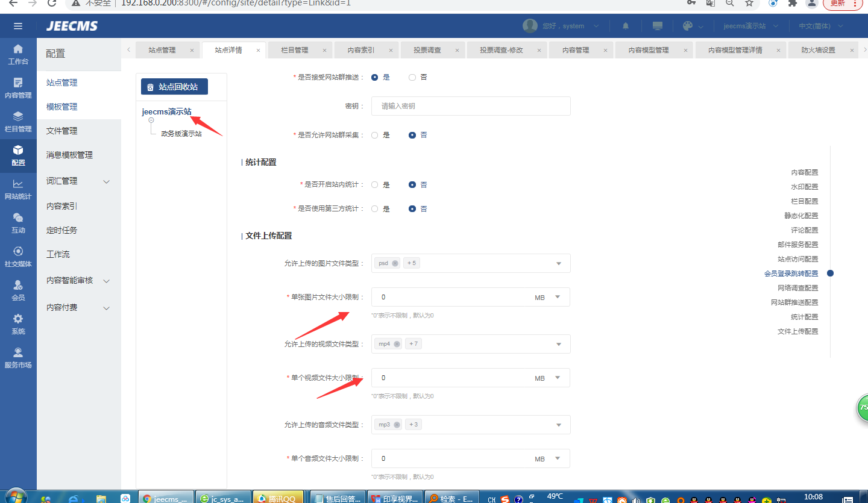Switch to the 内容索引 tab

pos(361,50)
